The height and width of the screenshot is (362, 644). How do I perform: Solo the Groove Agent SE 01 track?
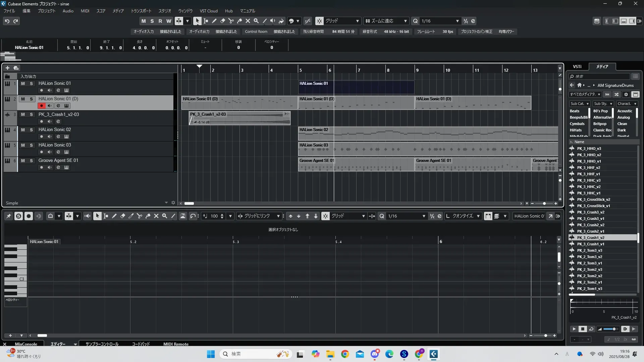coord(31,161)
